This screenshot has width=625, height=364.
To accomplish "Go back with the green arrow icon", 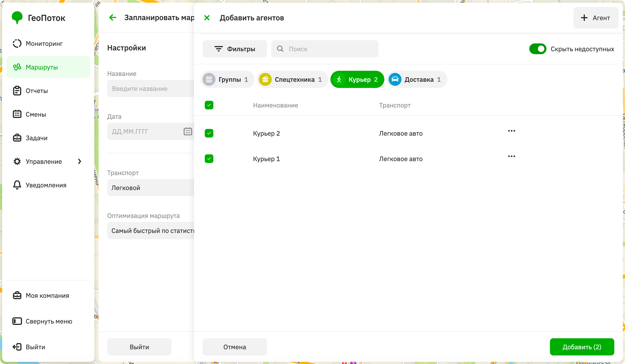I will point(113,18).
